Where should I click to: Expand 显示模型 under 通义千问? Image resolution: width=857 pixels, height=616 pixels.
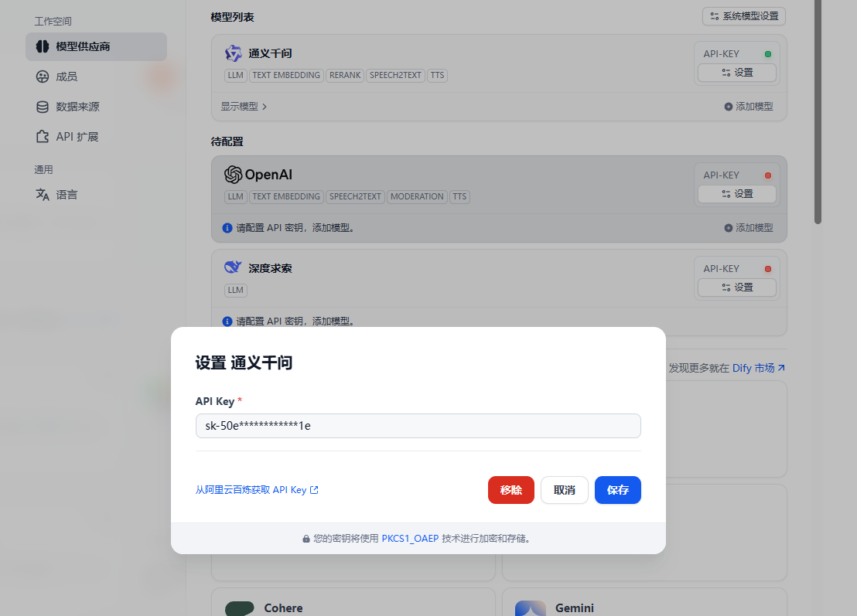pyautogui.click(x=244, y=107)
